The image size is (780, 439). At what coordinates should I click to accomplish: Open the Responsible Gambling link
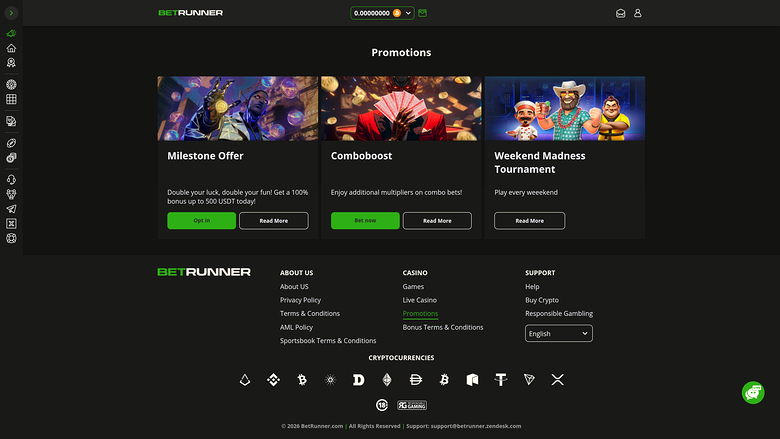point(559,314)
